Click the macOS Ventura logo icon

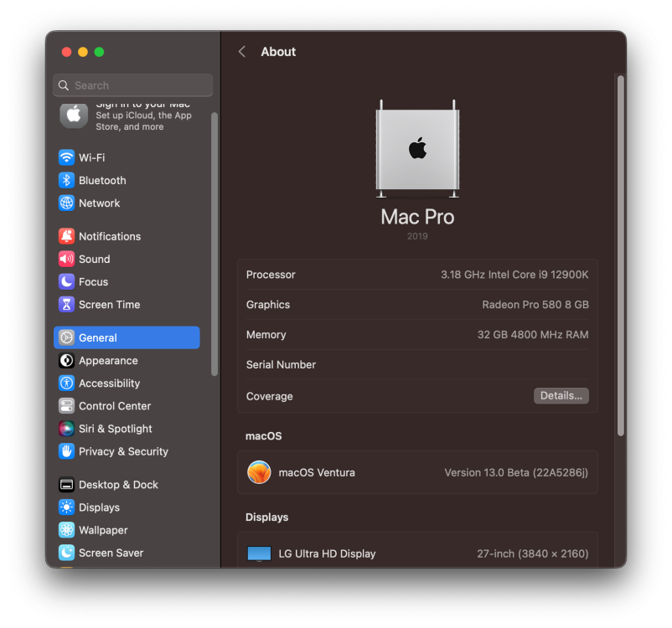tap(259, 472)
